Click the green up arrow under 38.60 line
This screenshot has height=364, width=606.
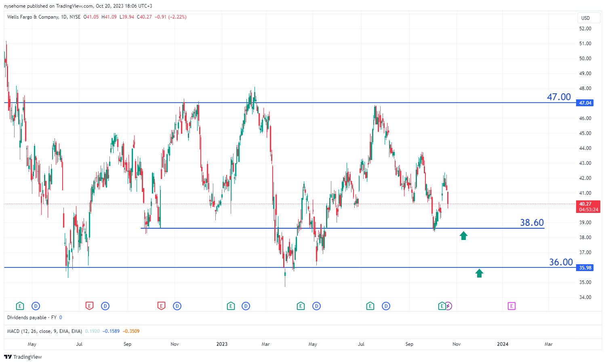point(463,236)
